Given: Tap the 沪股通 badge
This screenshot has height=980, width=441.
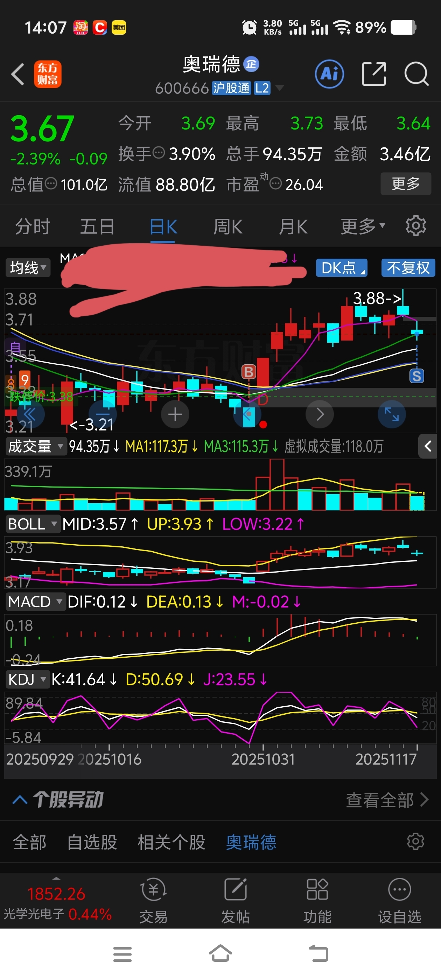Looking at the screenshot, I should [x=231, y=88].
